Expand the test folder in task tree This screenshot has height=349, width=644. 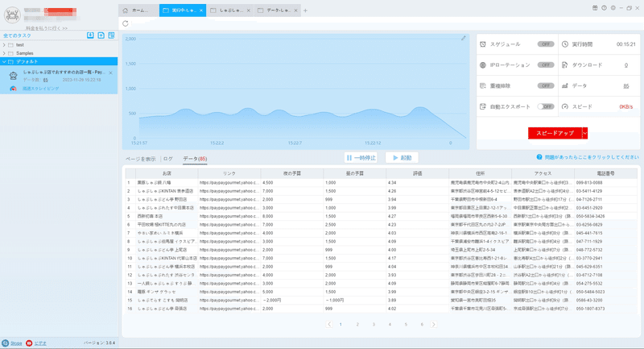4,45
